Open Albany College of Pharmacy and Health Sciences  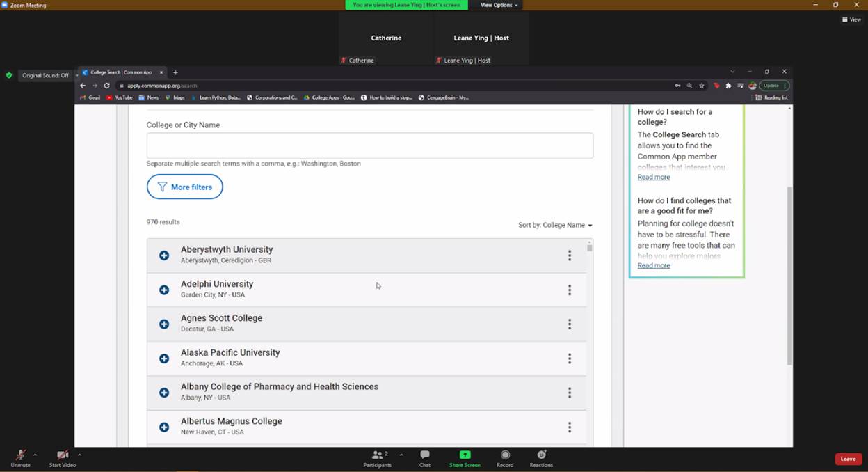280,386
